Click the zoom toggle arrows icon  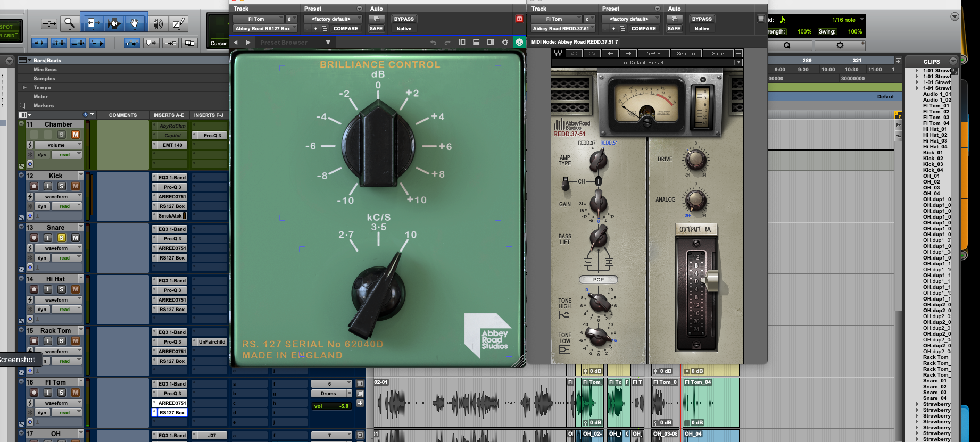pos(49,23)
